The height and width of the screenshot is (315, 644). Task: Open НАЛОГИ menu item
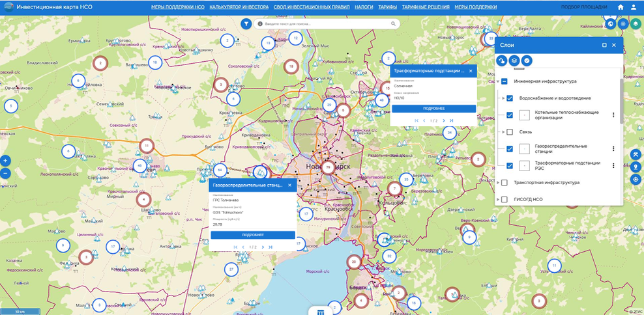pyautogui.click(x=364, y=7)
